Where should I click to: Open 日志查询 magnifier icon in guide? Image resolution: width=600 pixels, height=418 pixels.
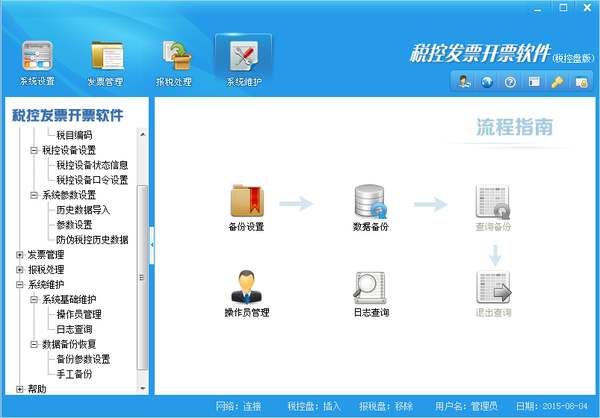pos(370,288)
